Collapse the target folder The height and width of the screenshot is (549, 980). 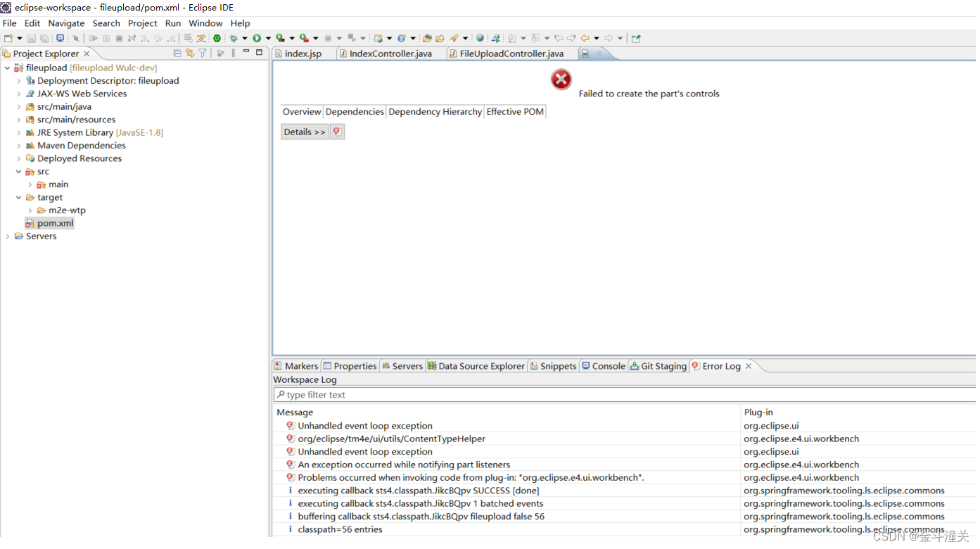pos(19,198)
